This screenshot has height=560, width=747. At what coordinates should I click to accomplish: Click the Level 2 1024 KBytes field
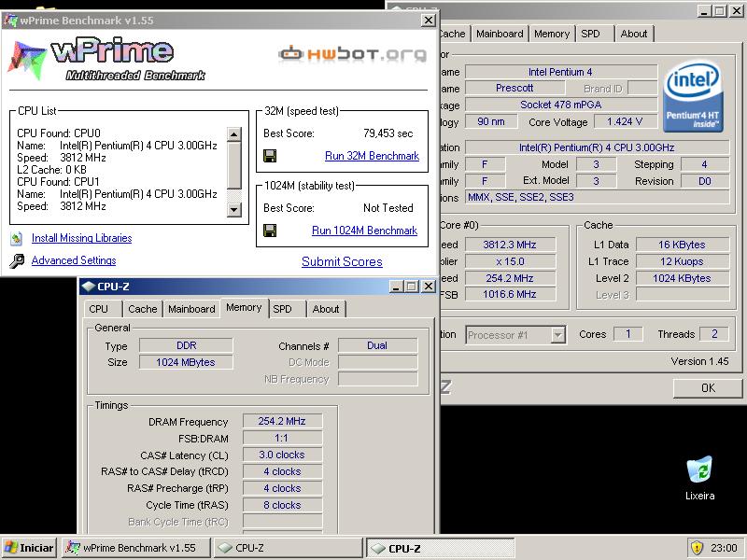(x=683, y=278)
